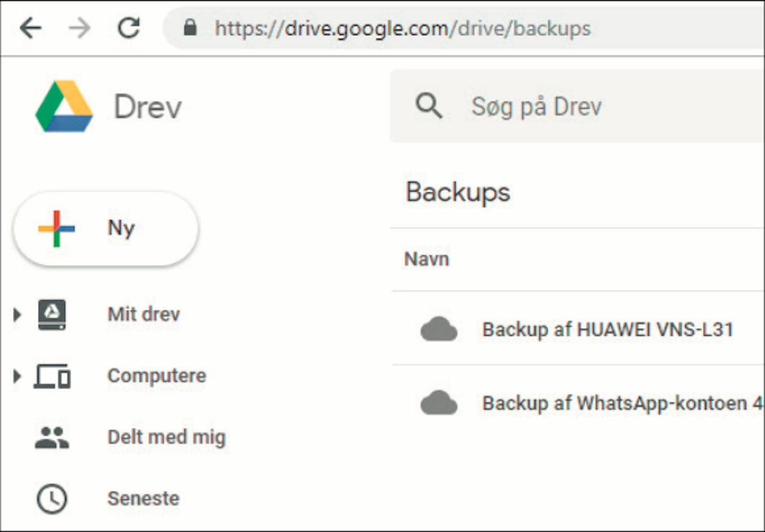The width and height of the screenshot is (765, 532).
Task: Click the browser forward arrow
Action: coord(80,28)
